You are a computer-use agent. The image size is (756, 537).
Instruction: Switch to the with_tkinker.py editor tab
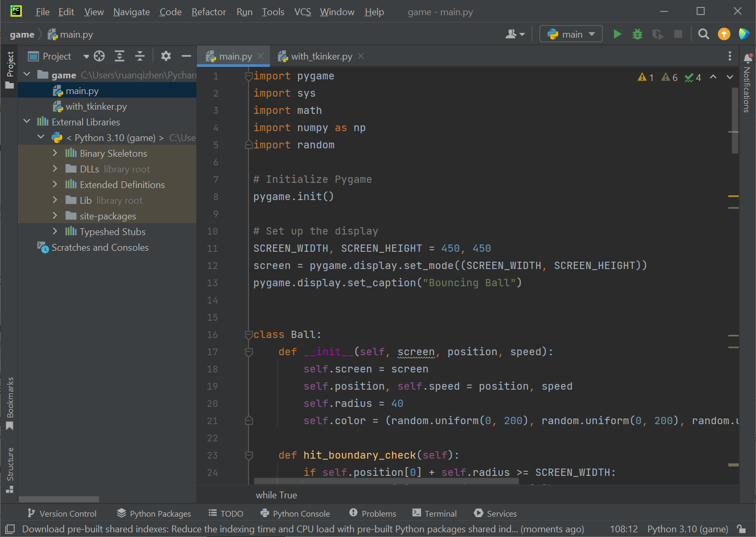click(x=321, y=56)
